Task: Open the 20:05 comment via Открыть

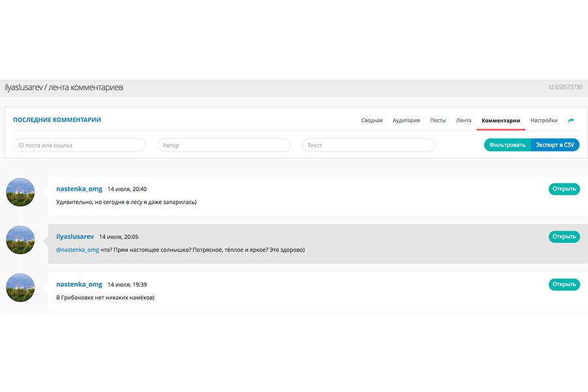Action: pyautogui.click(x=564, y=237)
